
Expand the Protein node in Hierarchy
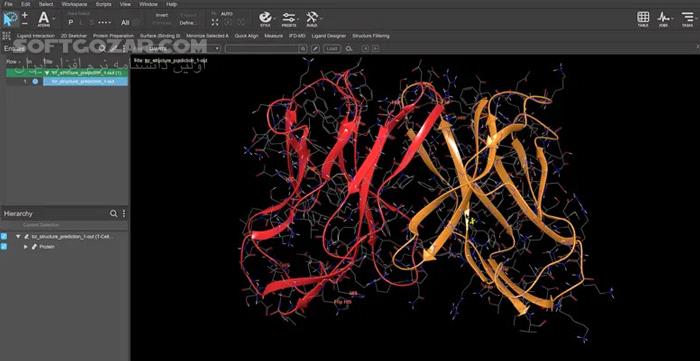point(25,246)
